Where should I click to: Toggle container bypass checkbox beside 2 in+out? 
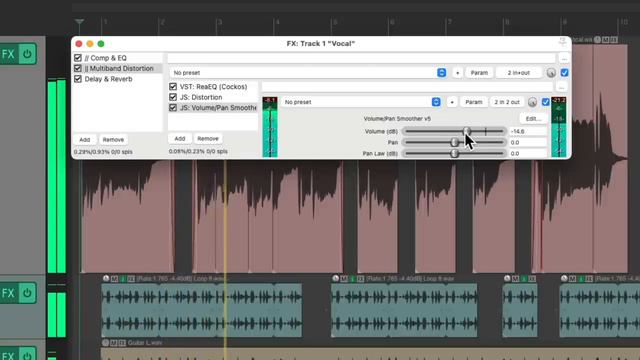pyautogui.click(x=564, y=73)
